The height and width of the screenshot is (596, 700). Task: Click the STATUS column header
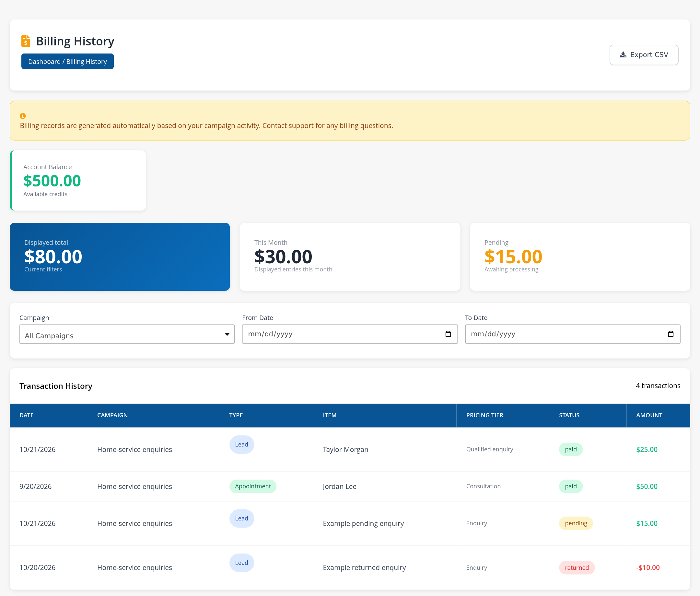coord(569,415)
